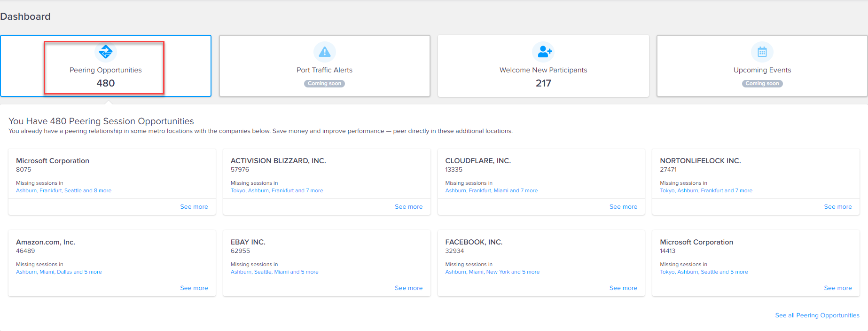Screen dimensions: 868x331
Task: Open the Port Traffic Alerts label
Action: coord(324,70)
